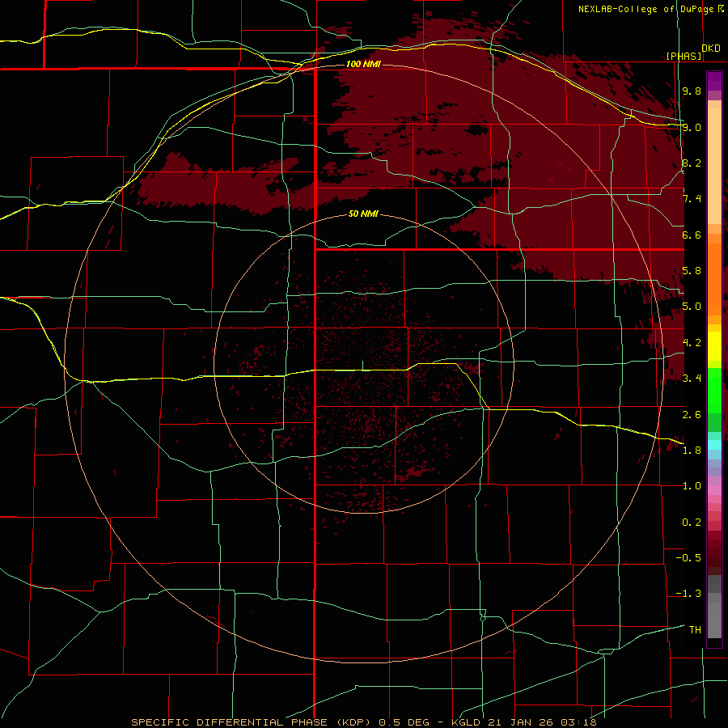
Task: Click the -1.3 scale value
Action: coord(688,594)
